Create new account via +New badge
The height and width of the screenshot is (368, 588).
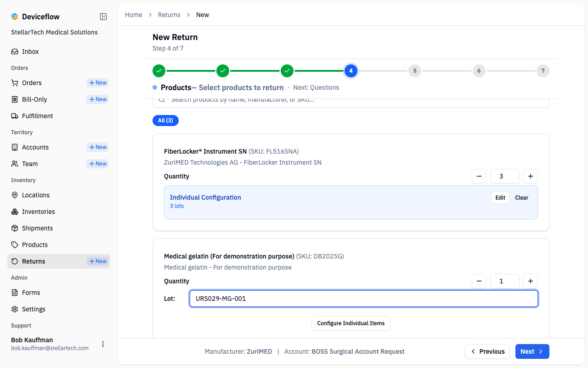pos(97,147)
